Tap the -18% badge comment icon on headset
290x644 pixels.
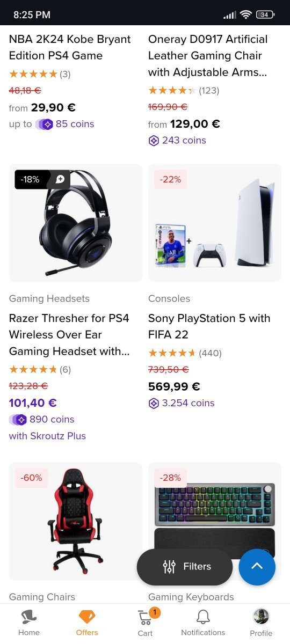pyautogui.click(x=60, y=180)
